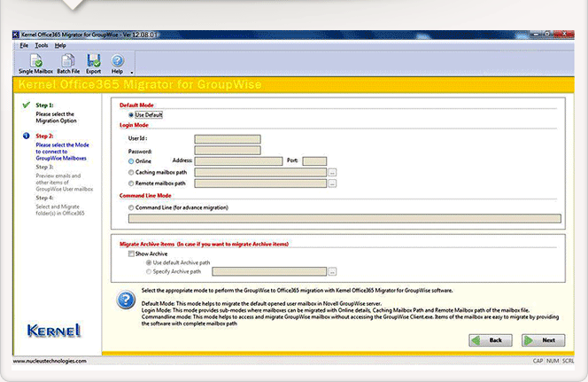The height and width of the screenshot is (382, 588).
Task: Browse for Archive path
Action: 332,272
